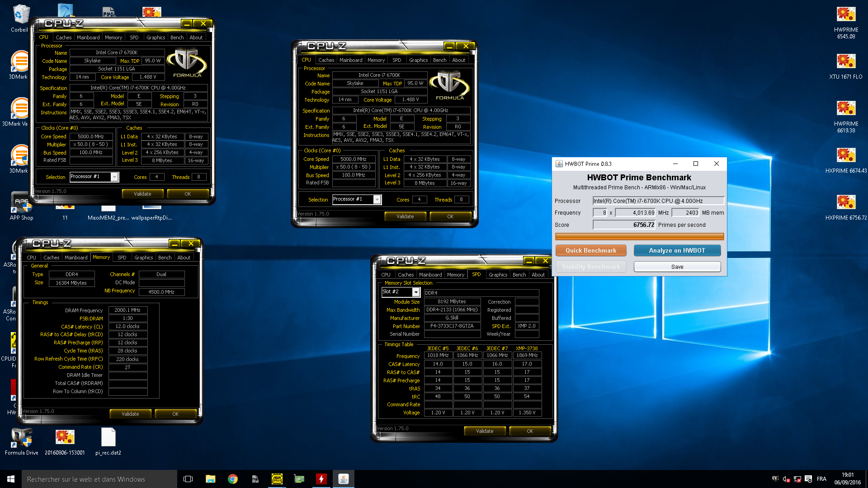Click the orange HWBOT benchmark progress bar
Image resolution: width=868 pixels, height=488 pixels.
(639, 236)
